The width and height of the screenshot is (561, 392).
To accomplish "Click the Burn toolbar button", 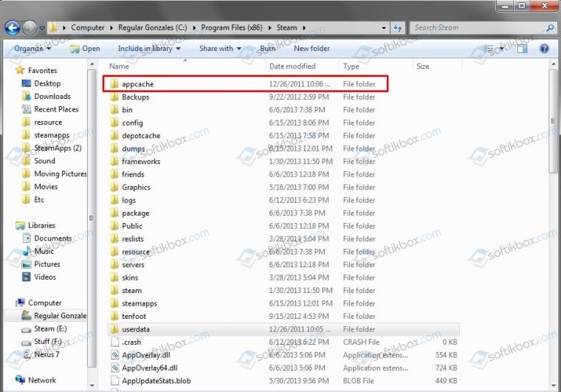I will pos(268,48).
